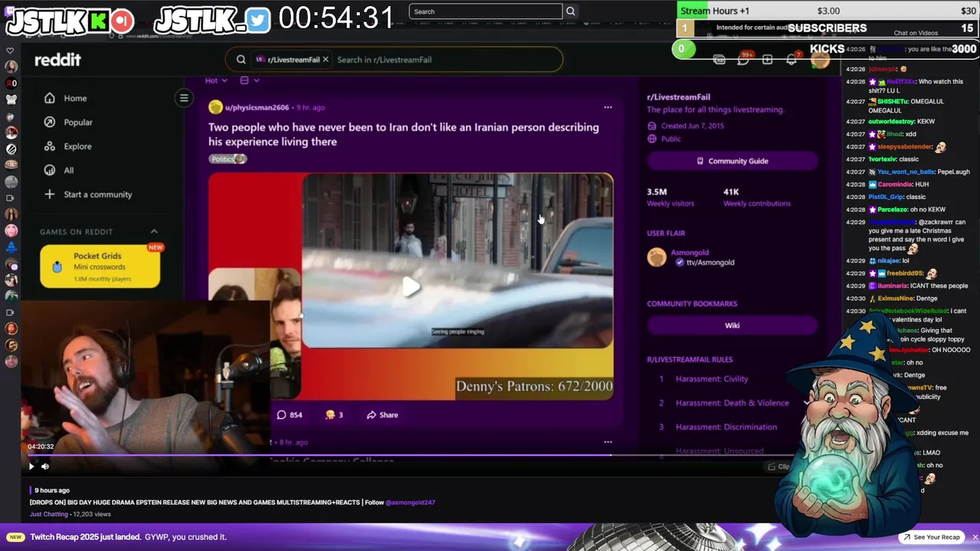The image size is (980, 551).
Task: Click the Reddit create post plus icon
Action: (767, 60)
